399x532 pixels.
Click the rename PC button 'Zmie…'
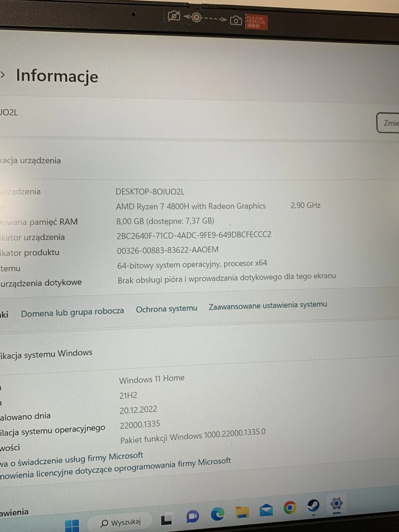pos(388,123)
